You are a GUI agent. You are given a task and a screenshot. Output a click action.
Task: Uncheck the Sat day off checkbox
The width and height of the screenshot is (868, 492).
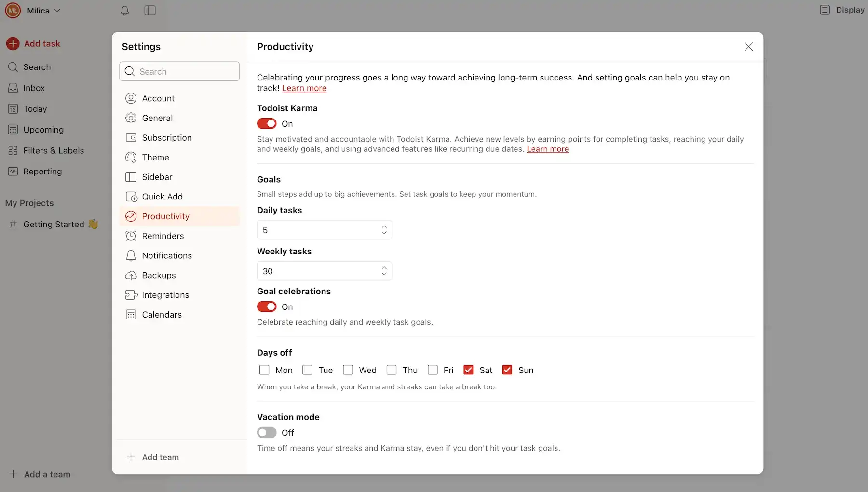468,370
